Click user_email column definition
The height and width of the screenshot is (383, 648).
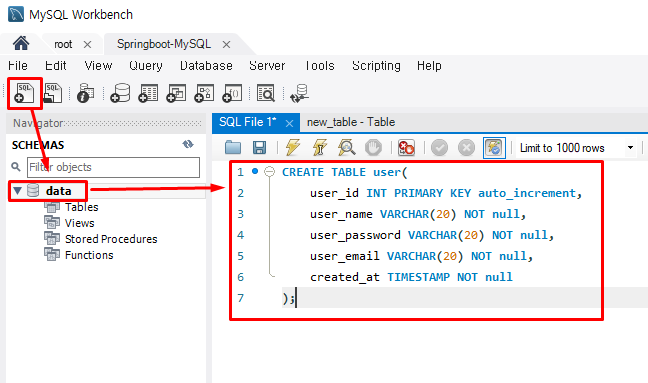coord(422,256)
